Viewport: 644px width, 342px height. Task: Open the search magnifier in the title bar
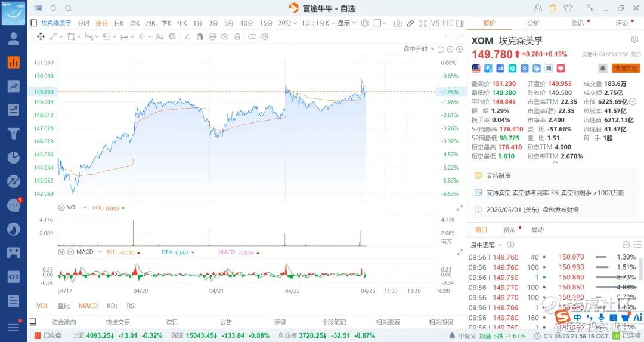pos(69,8)
